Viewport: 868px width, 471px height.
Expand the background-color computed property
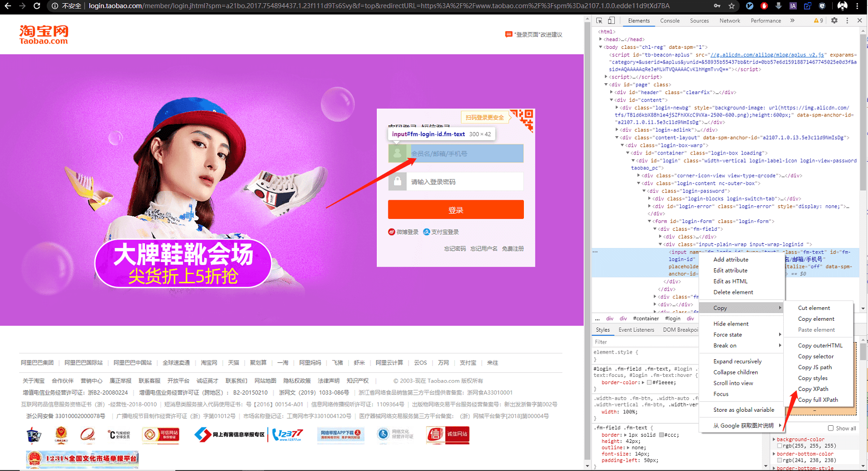(x=774, y=439)
